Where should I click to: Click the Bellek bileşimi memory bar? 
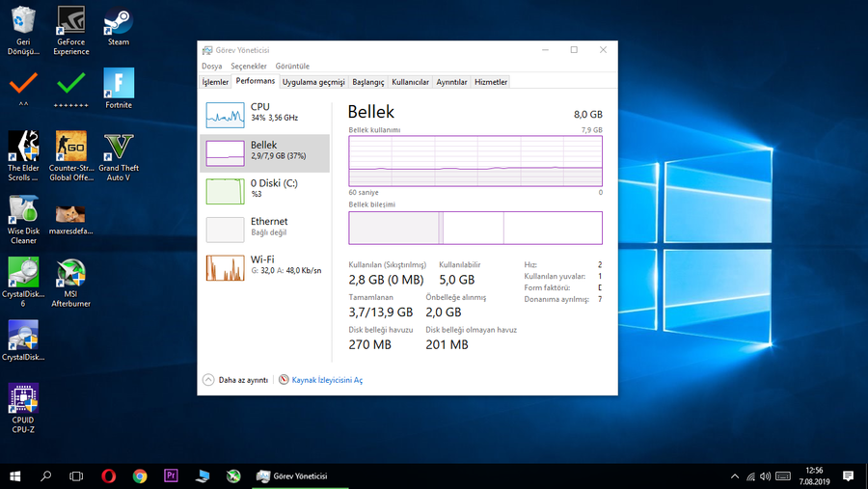[x=475, y=228]
